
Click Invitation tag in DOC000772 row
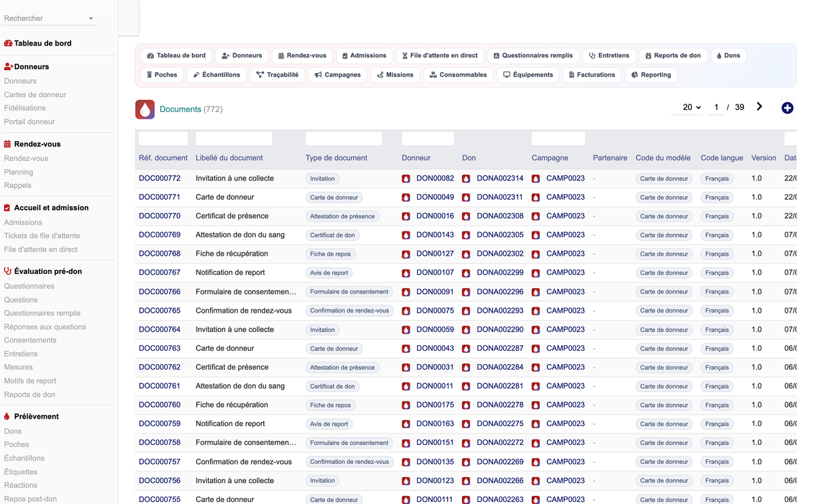pos(322,179)
